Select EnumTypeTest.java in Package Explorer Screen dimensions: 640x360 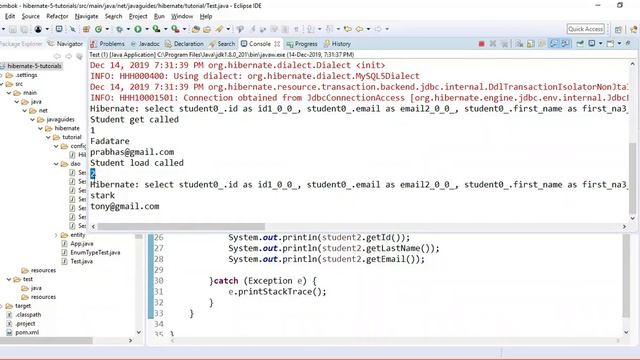click(95, 252)
